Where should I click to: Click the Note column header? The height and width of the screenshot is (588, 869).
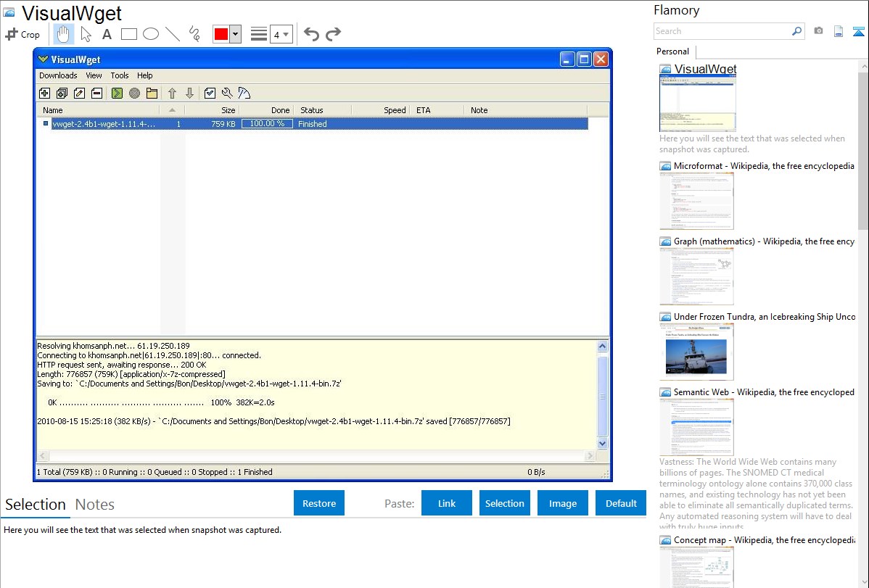[526, 110]
